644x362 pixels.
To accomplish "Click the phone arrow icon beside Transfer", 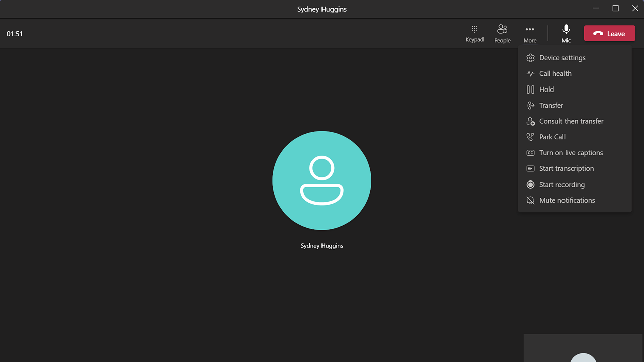I will pyautogui.click(x=530, y=105).
